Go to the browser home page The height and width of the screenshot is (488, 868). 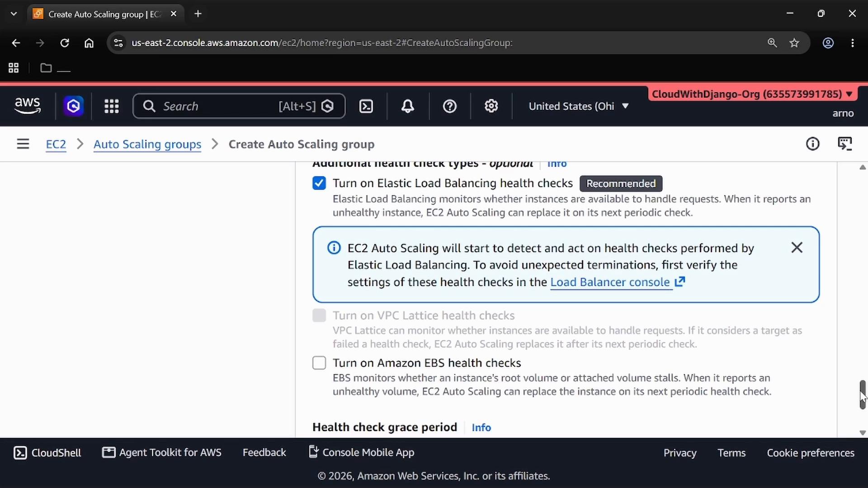(89, 43)
